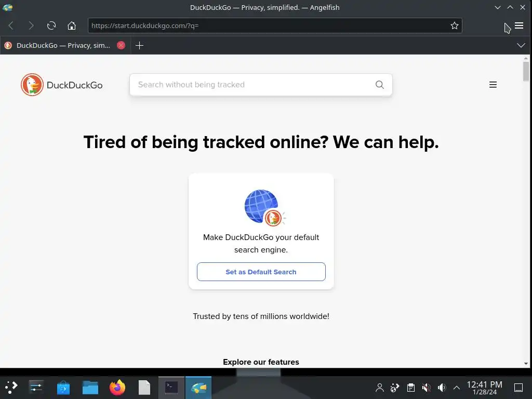The height and width of the screenshot is (399, 532).
Task: Launch Firefox from the taskbar
Action: click(117, 388)
